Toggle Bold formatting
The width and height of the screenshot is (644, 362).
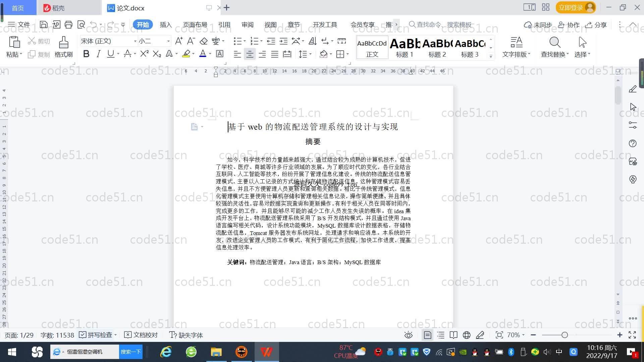86,54
